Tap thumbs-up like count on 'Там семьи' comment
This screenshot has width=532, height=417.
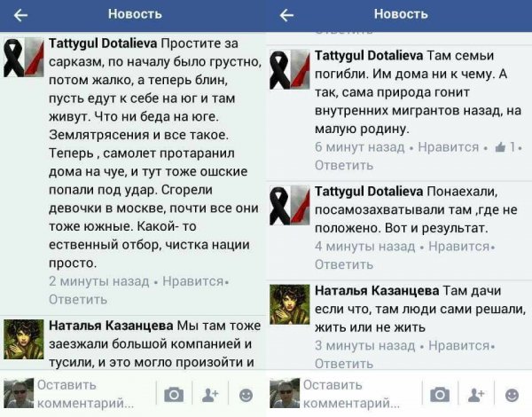pos(505,147)
